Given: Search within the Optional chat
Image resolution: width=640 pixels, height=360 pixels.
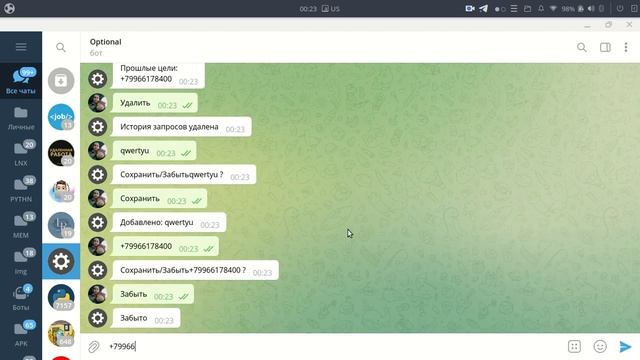Looking at the screenshot, I should (x=582, y=47).
